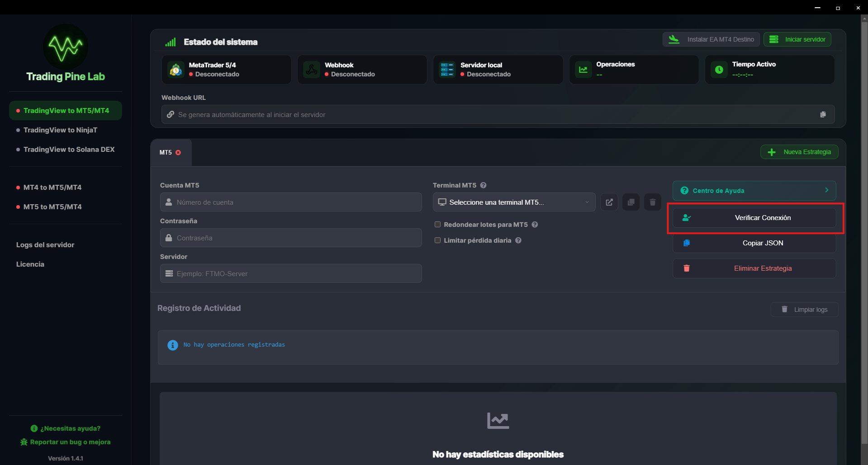Copy the Webhook URL using the copy icon
This screenshot has height=465, width=868.
(823, 114)
